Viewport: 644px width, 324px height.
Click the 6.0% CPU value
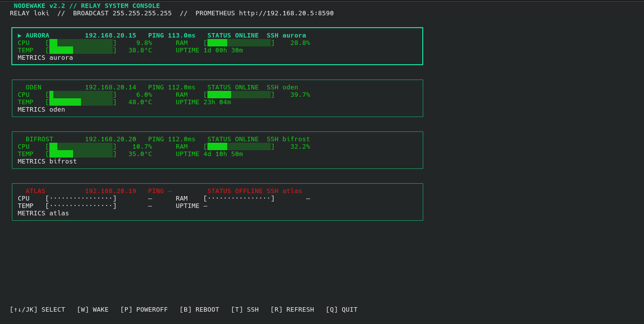(144, 95)
